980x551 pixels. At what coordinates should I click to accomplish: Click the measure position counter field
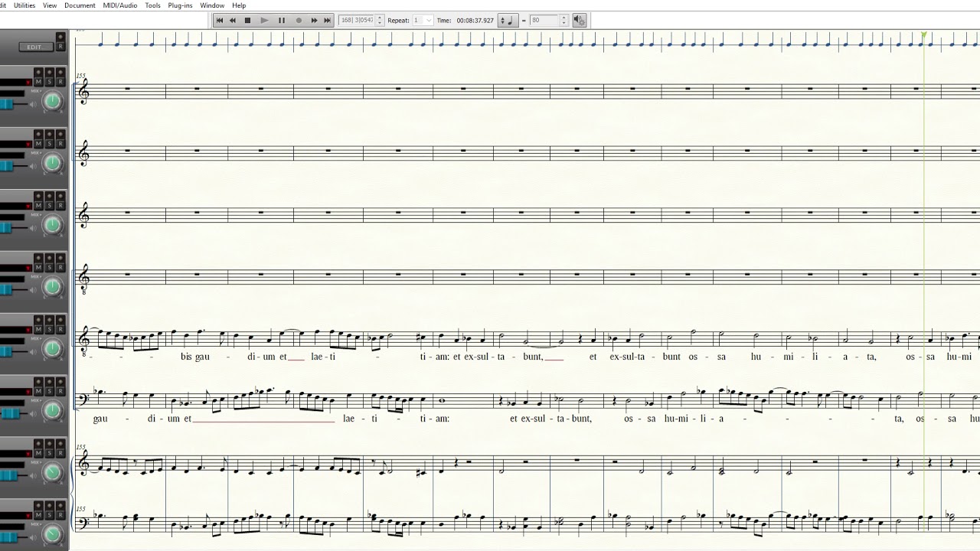click(357, 21)
